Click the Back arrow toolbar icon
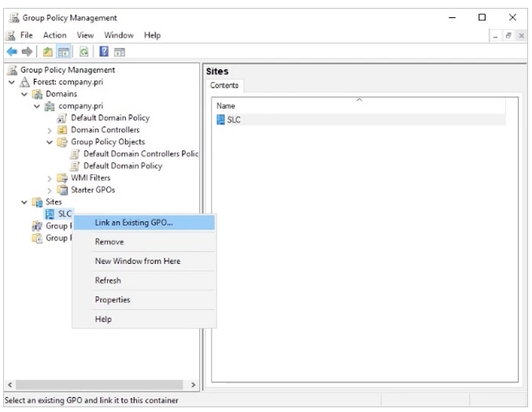Viewport: 532px width, 412px height. 11,51
